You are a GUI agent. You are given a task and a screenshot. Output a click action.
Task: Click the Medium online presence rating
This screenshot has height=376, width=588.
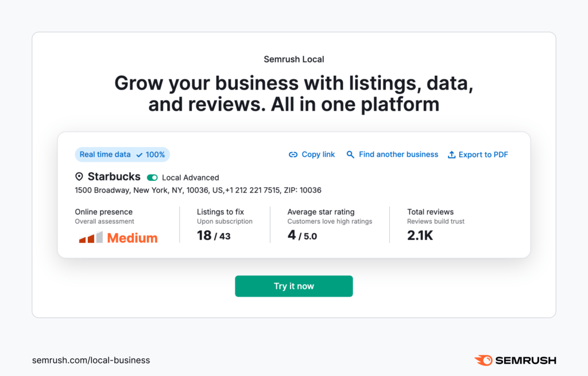click(132, 238)
